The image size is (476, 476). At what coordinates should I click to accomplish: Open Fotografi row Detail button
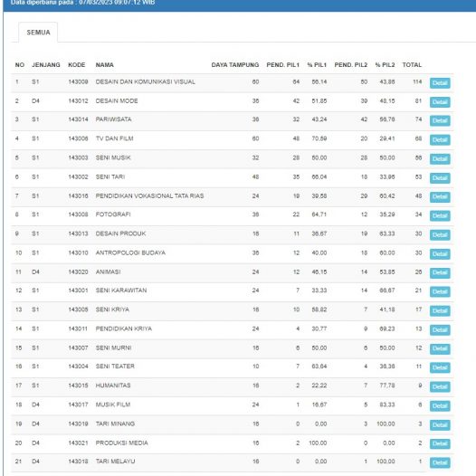(x=440, y=215)
